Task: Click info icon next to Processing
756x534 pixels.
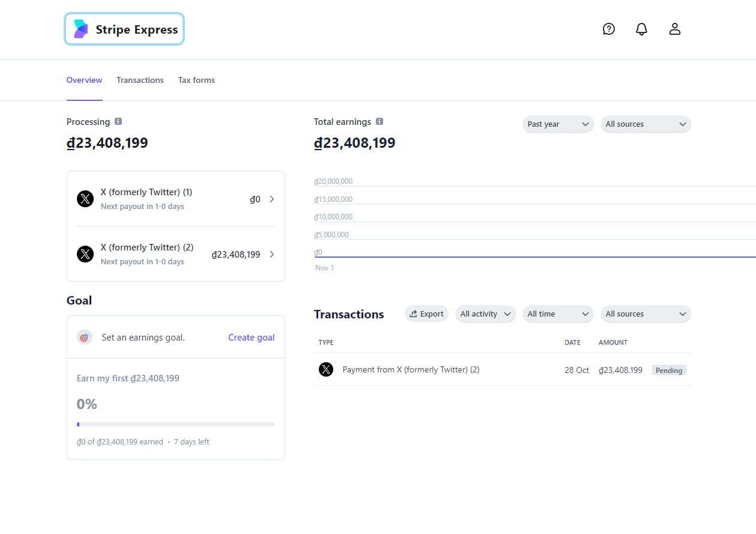Action: [x=118, y=122]
